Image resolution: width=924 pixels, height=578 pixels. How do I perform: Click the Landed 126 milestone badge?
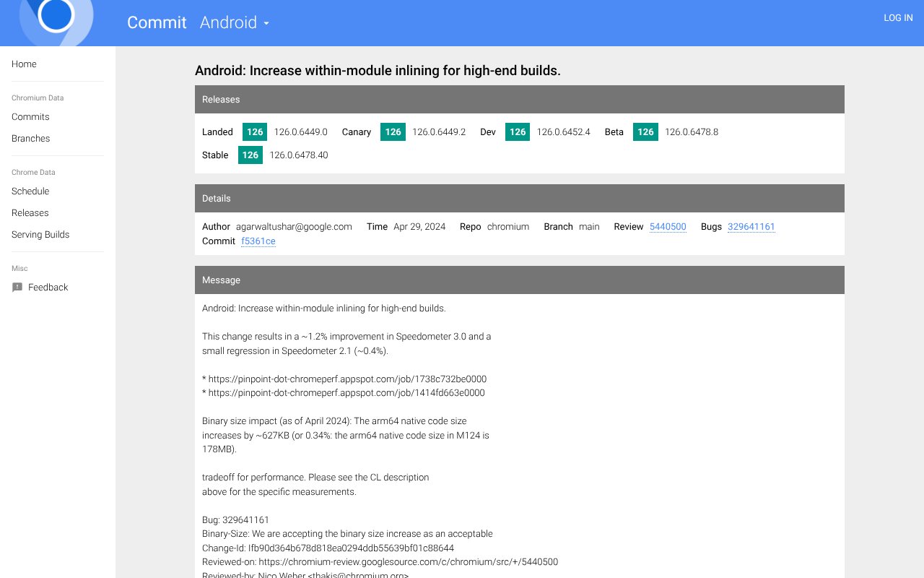(255, 132)
